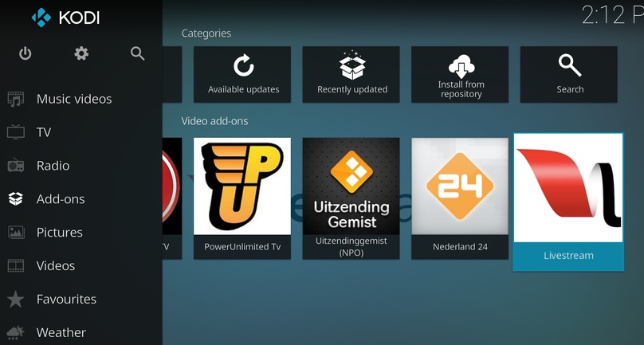Click the Music videos film-note icon
This screenshot has height=345, width=644.
coord(16,99)
